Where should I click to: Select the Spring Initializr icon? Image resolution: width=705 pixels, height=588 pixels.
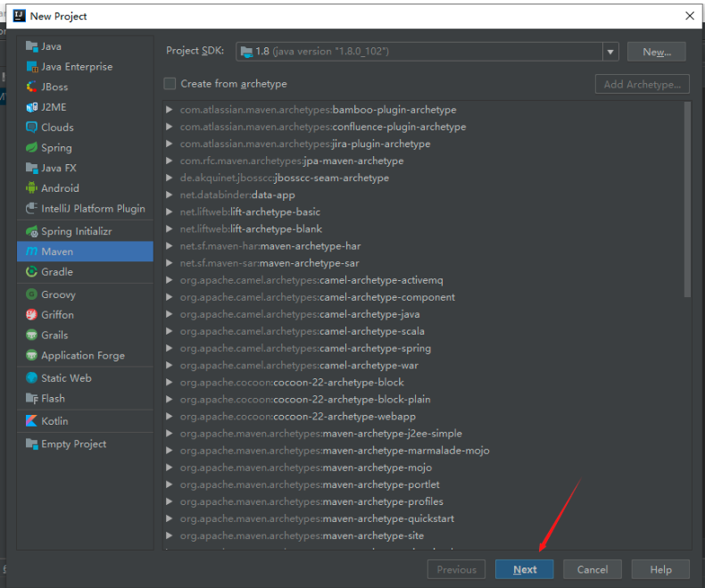[x=31, y=231]
